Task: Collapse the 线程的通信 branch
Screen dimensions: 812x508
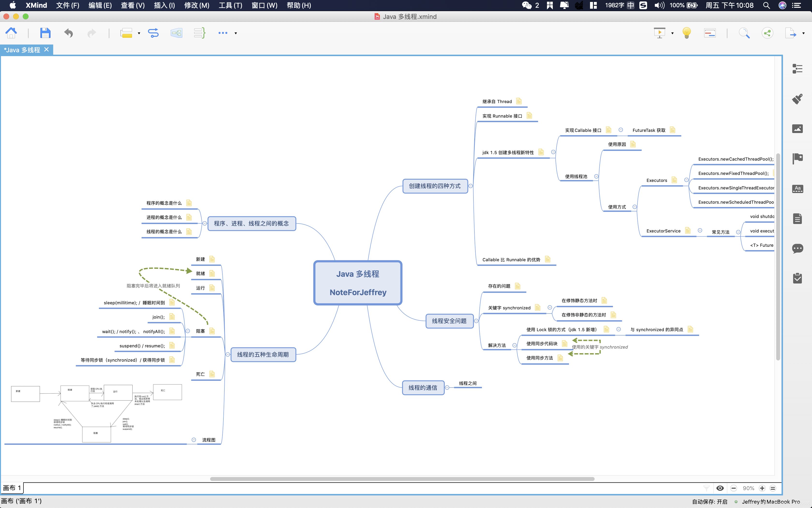Action: point(447,388)
